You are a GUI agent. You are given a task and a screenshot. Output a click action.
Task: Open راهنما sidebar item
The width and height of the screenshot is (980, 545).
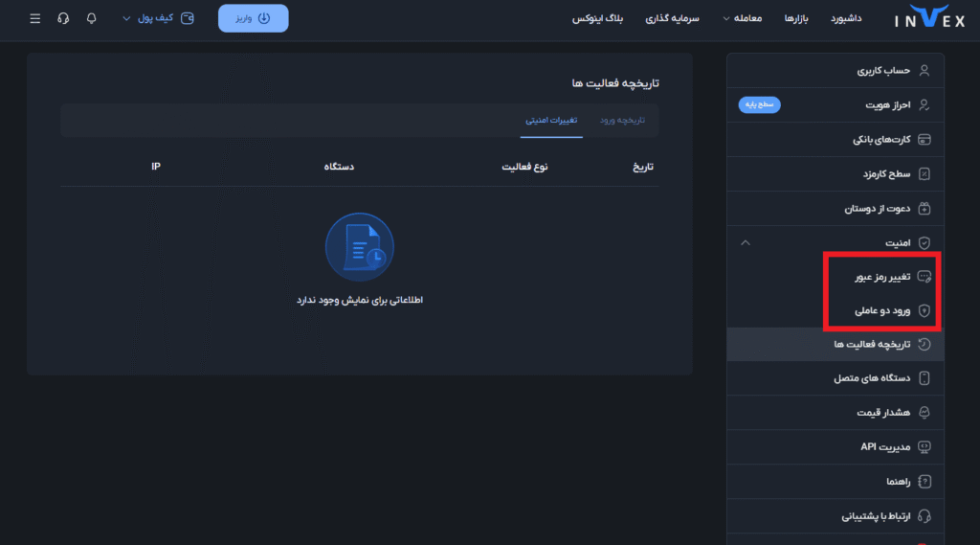835,481
